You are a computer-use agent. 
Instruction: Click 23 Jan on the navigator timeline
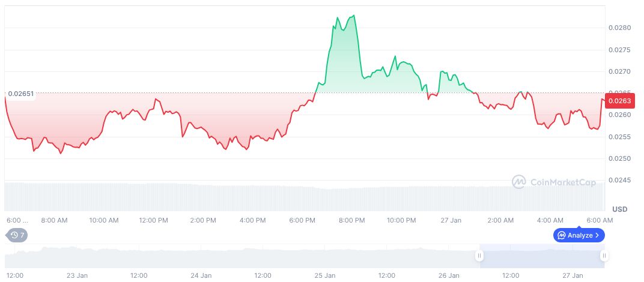pyautogui.click(x=77, y=275)
